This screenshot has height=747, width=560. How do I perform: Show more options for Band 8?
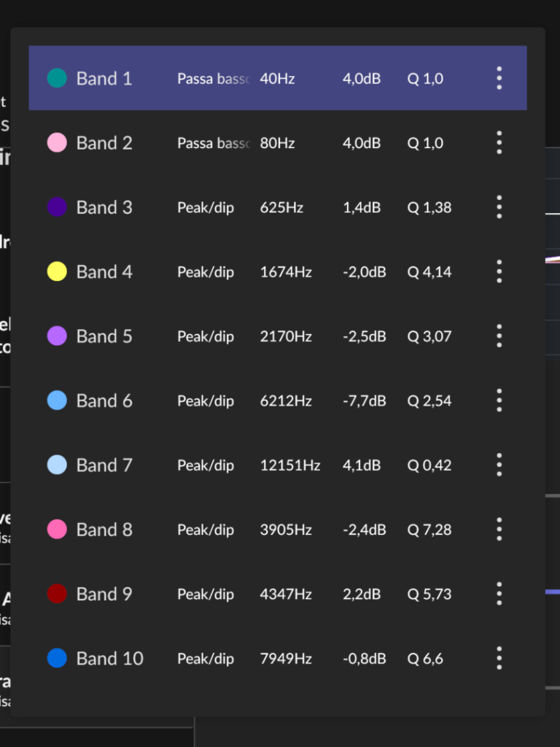pyautogui.click(x=499, y=530)
